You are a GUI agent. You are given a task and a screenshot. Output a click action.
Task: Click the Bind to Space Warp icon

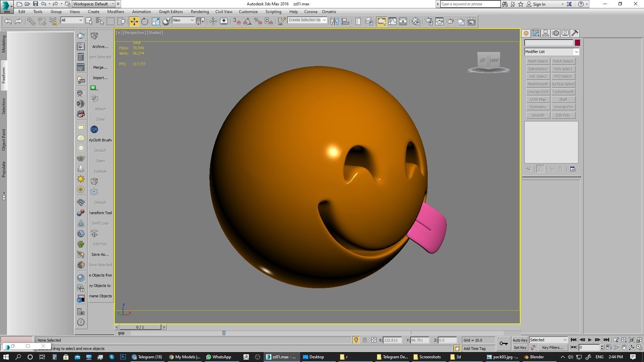(53, 21)
